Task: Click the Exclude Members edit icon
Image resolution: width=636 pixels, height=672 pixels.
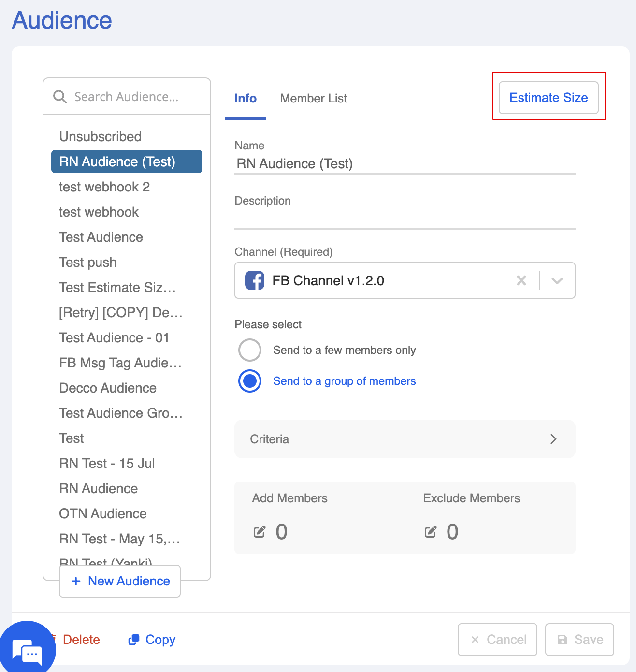Action: pos(431,532)
